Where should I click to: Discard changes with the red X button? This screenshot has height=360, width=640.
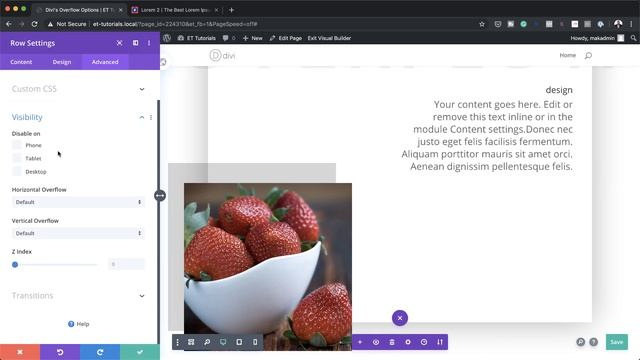click(20, 352)
